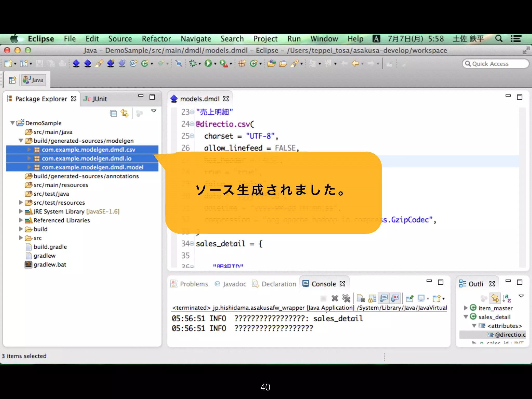Collapse build/generated-sources/modelgen folder
Image resolution: width=532 pixels, height=399 pixels.
pyautogui.click(x=21, y=141)
